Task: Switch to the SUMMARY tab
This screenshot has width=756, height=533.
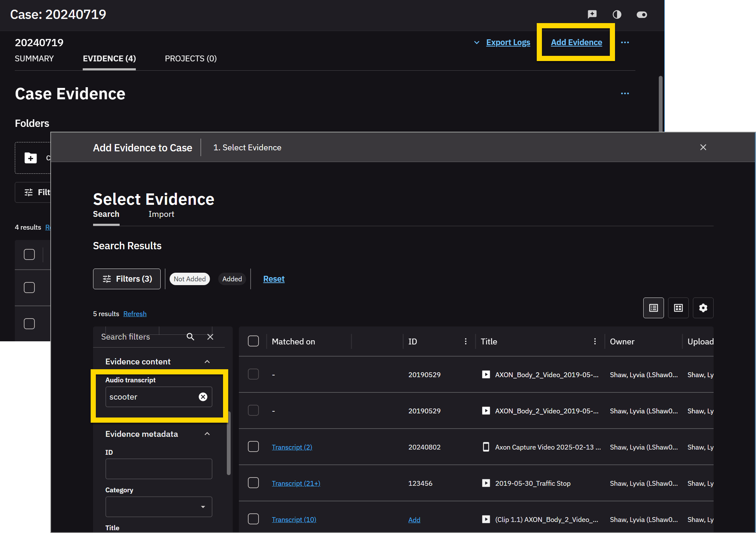Action: [34, 59]
